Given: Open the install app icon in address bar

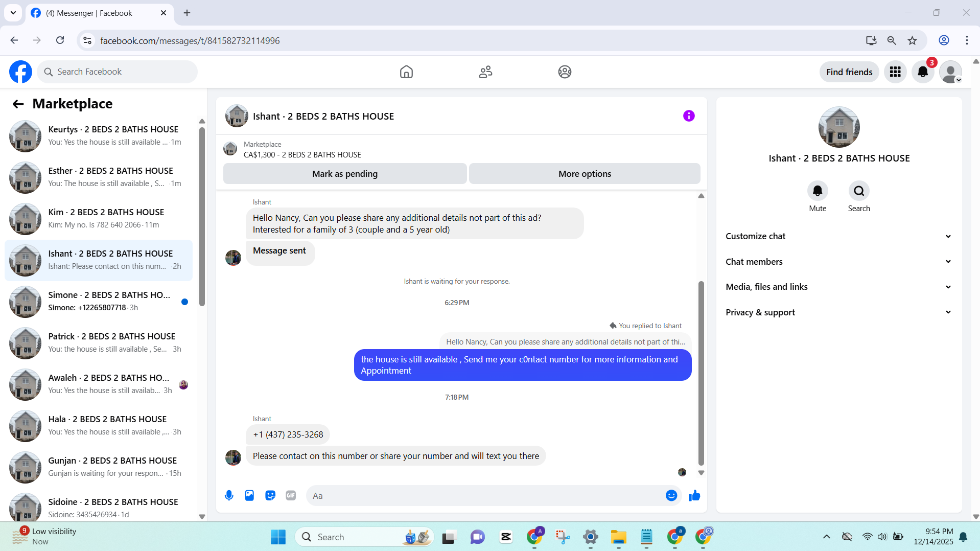Looking at the screenshot, I should coord(871,40).
